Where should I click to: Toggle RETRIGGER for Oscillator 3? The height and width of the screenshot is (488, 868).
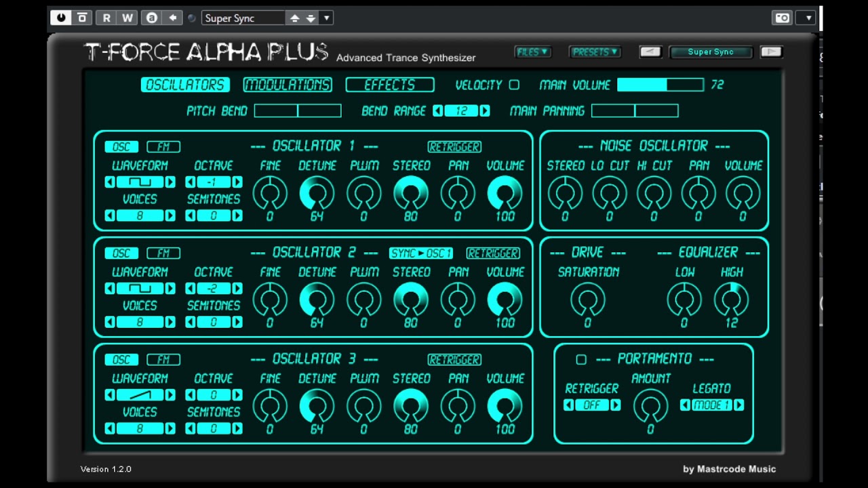point(454,360)
